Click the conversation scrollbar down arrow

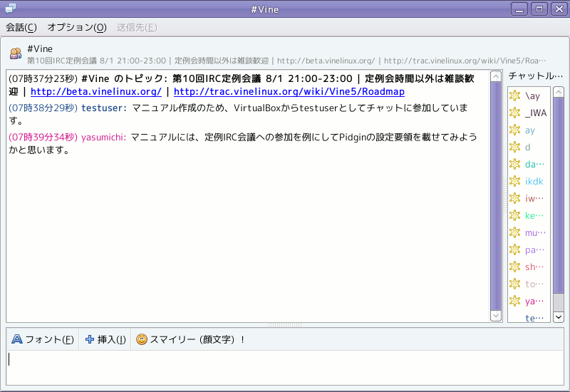[495, 316]
